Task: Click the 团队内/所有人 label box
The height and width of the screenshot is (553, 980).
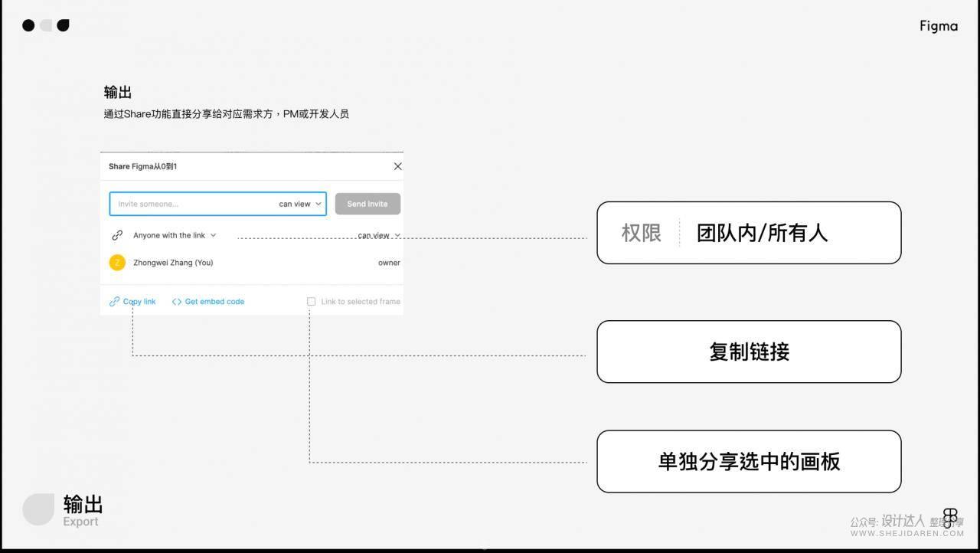Action: pyautogui.click(x=749, y=233)
